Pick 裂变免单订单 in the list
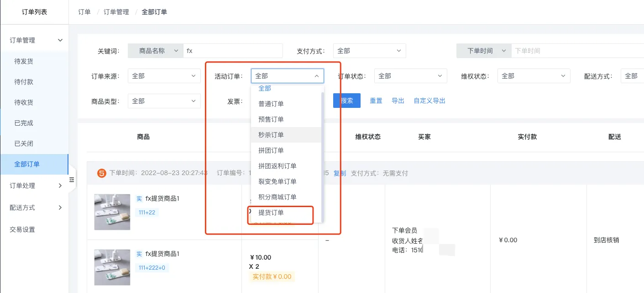Image resolution: width=644 pixels, height=293 pixels. (x=286, y=181)
